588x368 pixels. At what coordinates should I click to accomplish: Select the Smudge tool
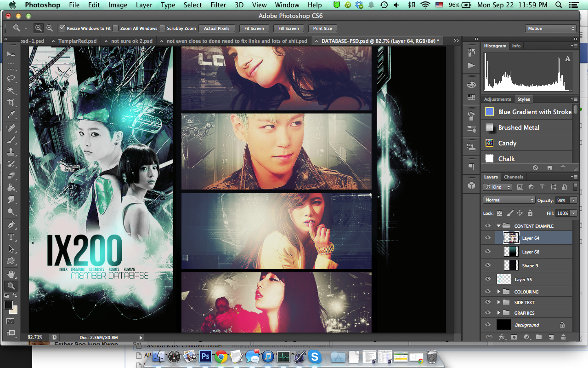pos(11,200)
